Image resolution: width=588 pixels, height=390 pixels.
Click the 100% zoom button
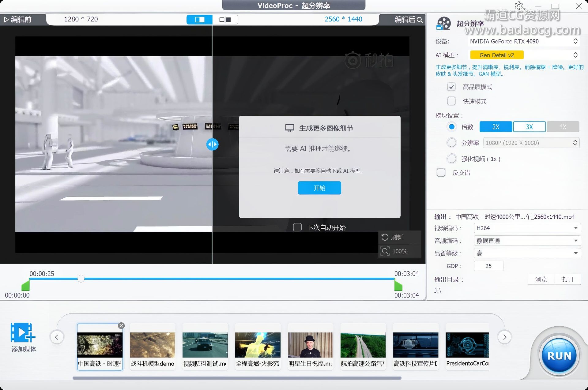(x=399, y=251)
